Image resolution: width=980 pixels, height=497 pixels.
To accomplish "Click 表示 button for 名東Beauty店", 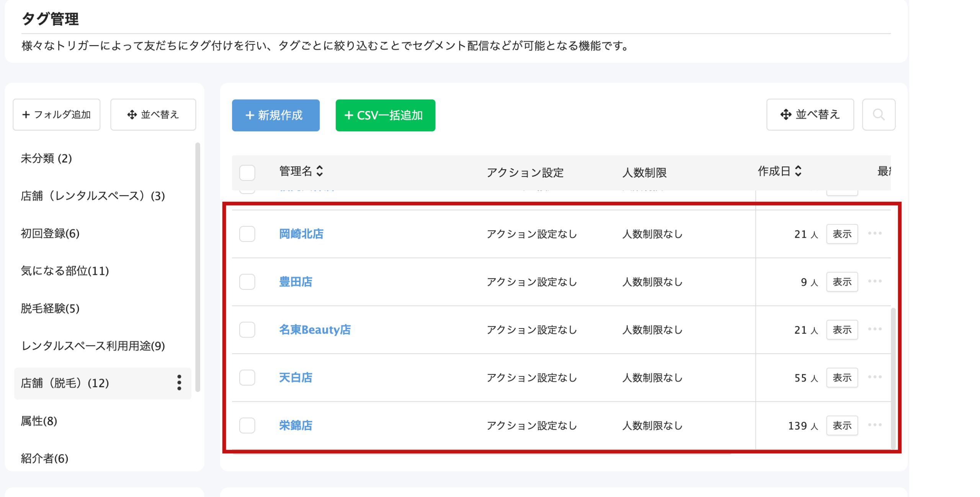I will tap(841, 329).
